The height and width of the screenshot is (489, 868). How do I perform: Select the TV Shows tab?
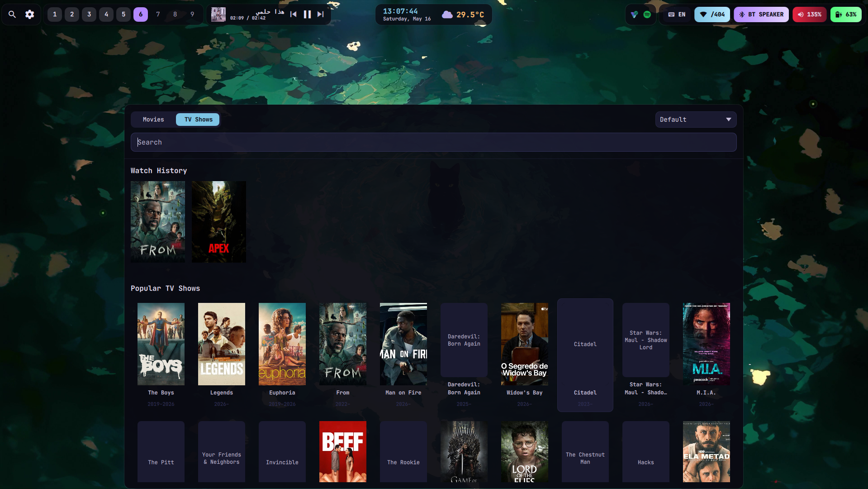[x=198, y=120]
